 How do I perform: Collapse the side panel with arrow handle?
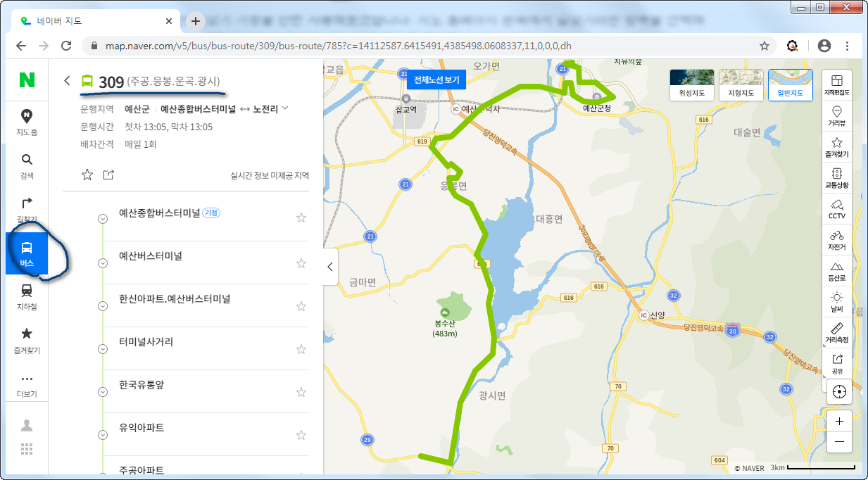(330, 267)
